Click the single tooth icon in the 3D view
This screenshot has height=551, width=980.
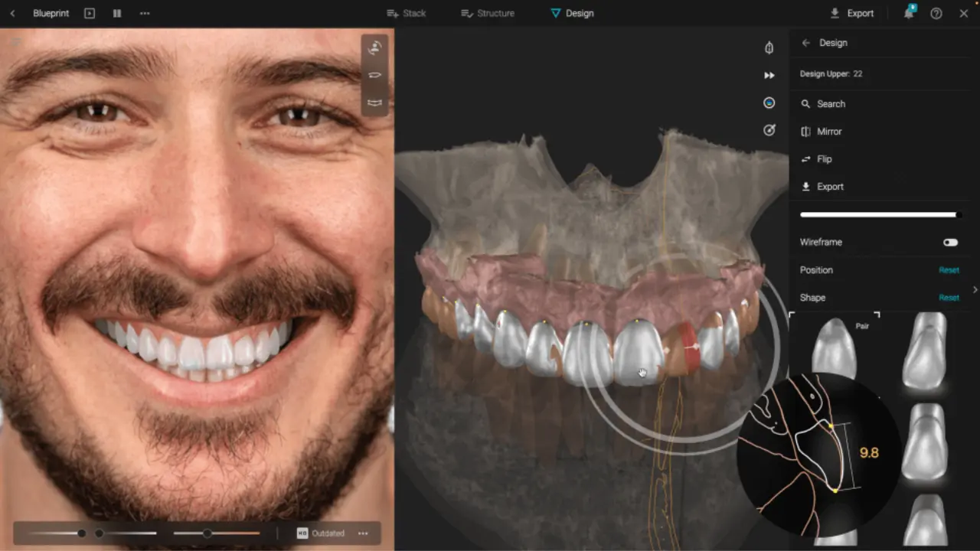coord(769,47)
